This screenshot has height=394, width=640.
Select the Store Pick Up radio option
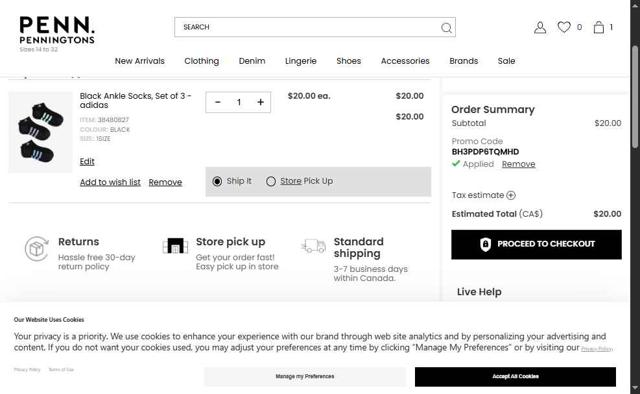tap(271, 181)
